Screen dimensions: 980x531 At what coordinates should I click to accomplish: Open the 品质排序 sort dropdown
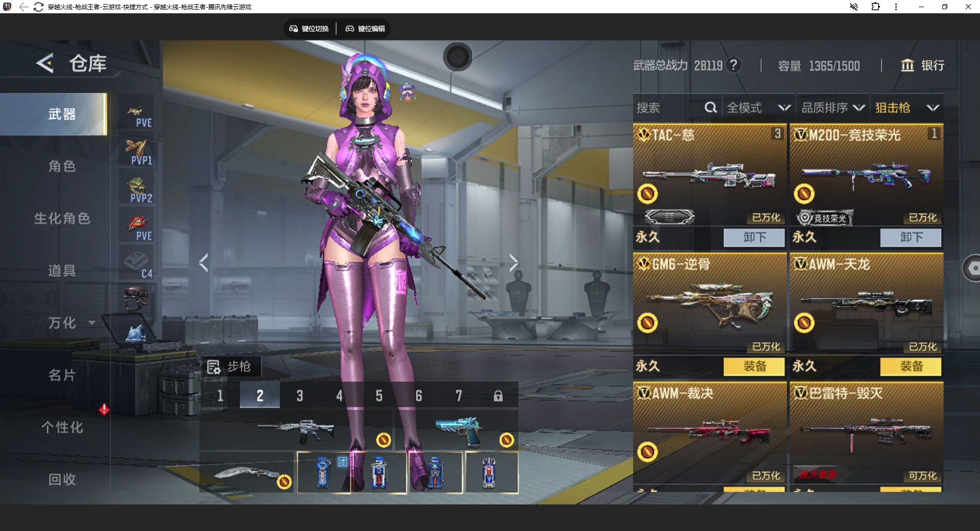[833, 108]
